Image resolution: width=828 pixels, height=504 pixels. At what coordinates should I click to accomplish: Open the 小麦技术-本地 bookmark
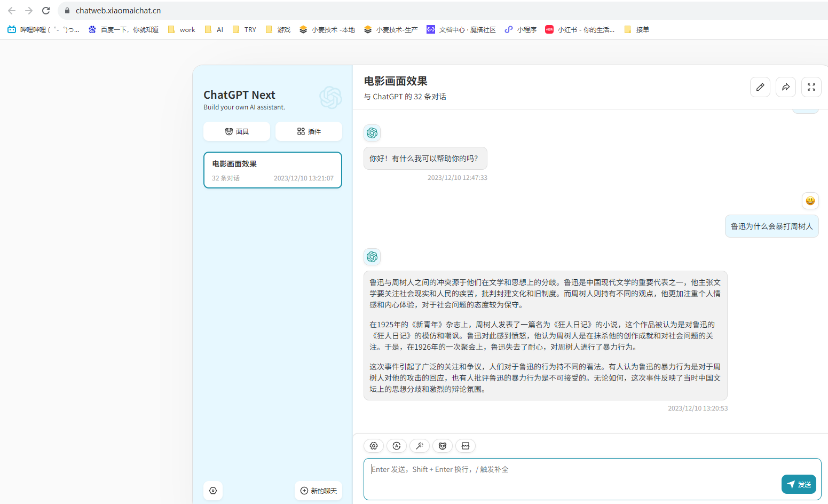(327, 30)
